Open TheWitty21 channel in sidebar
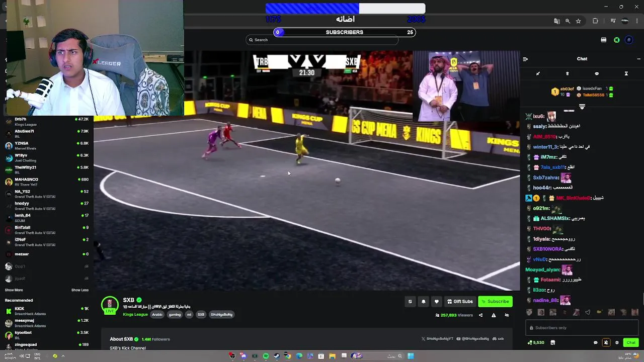The height and width of the screenshot is (362, 644). 46,169
